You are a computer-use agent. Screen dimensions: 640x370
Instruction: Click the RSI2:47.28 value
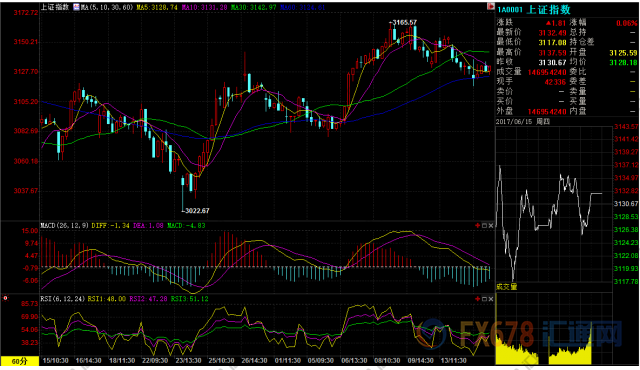pyautogui.click(x=148, y=299)
